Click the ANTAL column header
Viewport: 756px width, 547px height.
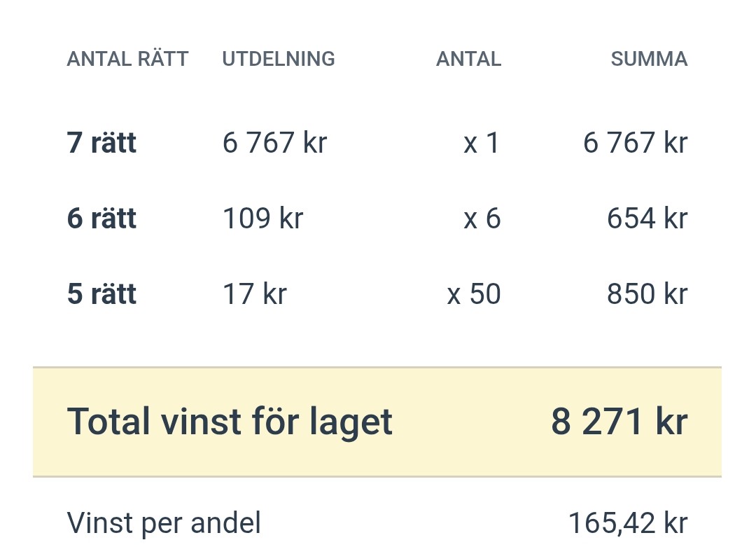[x=468, y=59]
